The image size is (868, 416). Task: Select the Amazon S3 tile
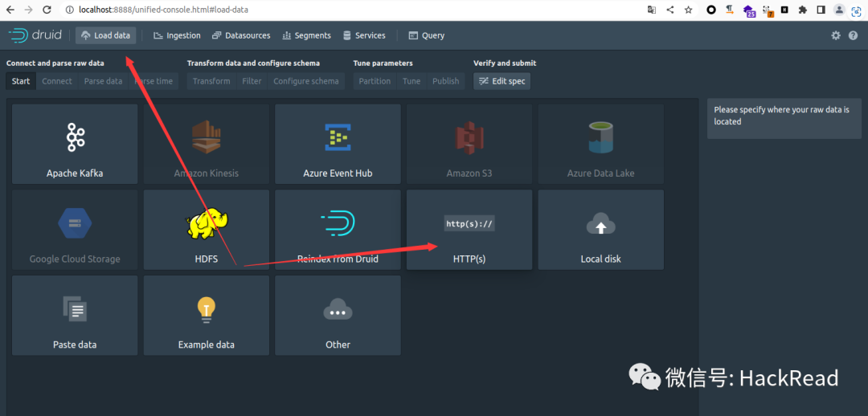469,144
